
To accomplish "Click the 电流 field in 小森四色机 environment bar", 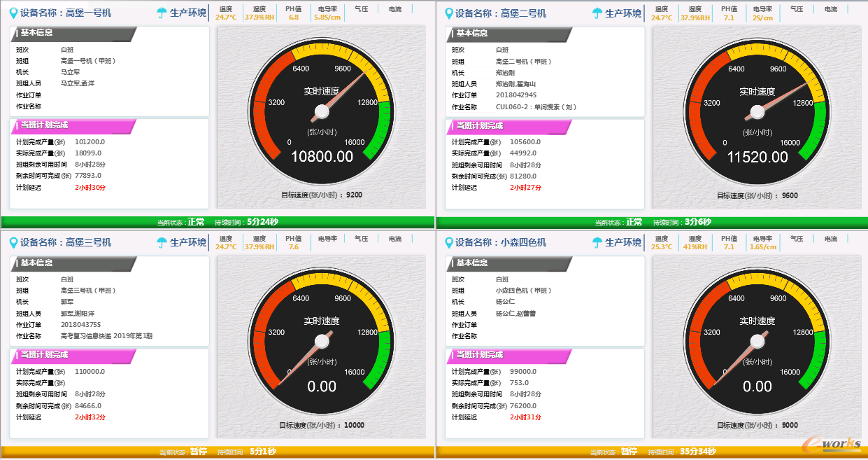I will pos(830,239).
